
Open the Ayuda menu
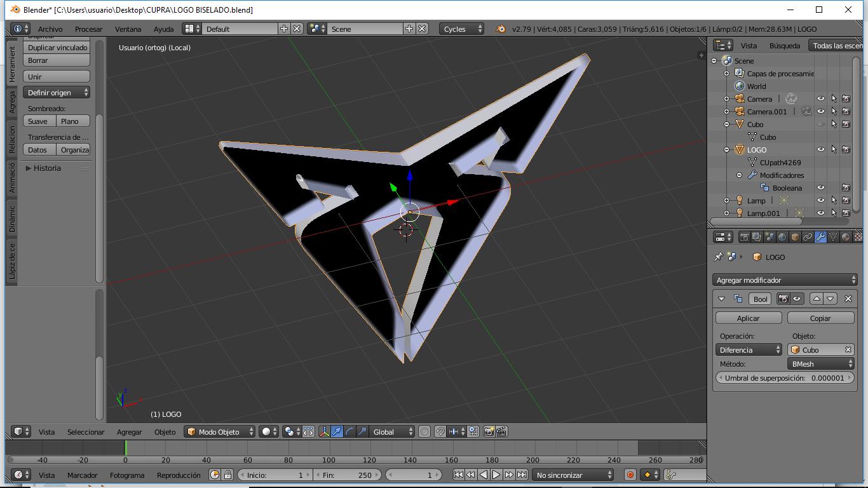click(163, 29)
